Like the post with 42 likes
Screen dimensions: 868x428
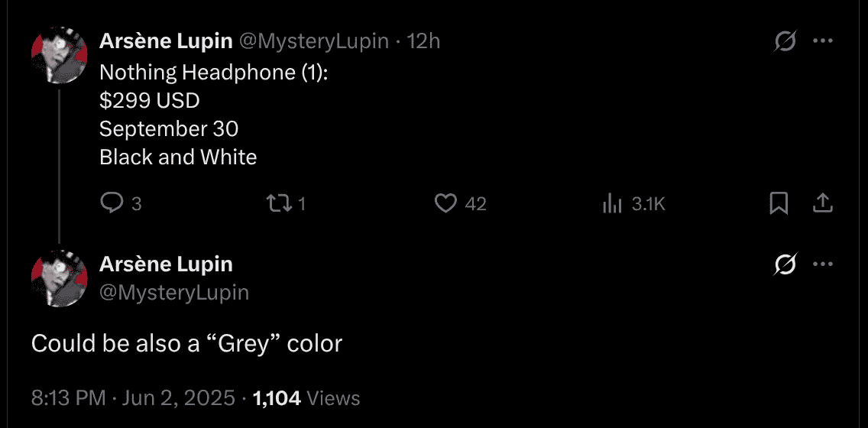[445, 203]
